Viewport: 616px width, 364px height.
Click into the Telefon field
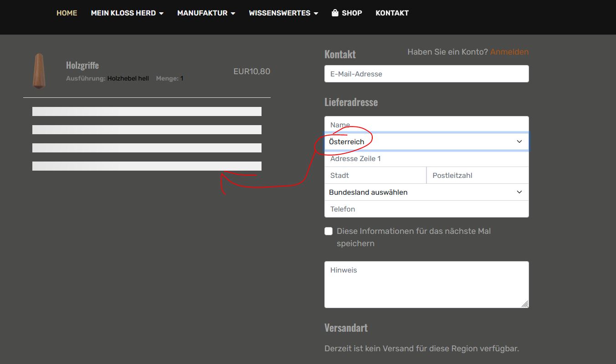tap(426, 209)
